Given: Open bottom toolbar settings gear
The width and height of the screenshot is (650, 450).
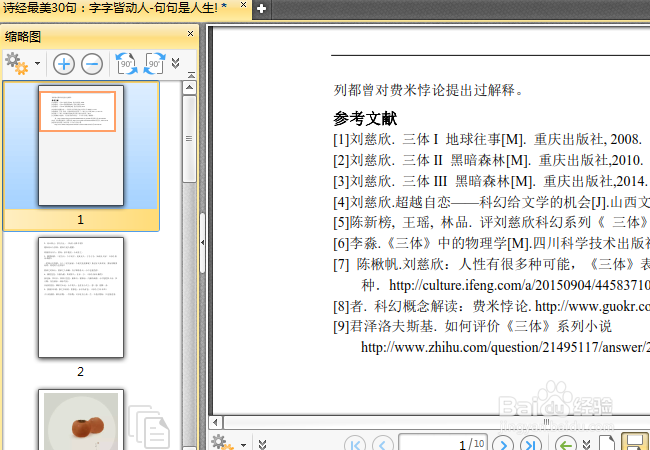Looking at the screenshot, I should [222, 443].
